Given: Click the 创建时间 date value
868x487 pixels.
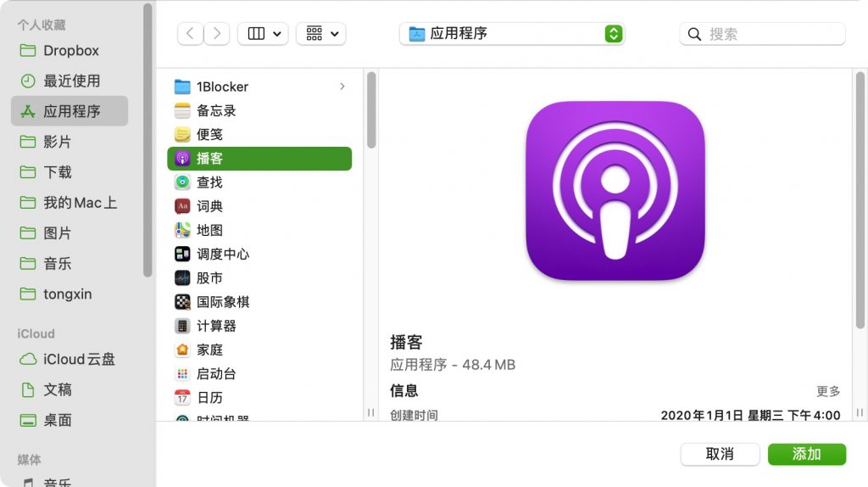Looking at the screenshot, I should [x=751, y=416].
